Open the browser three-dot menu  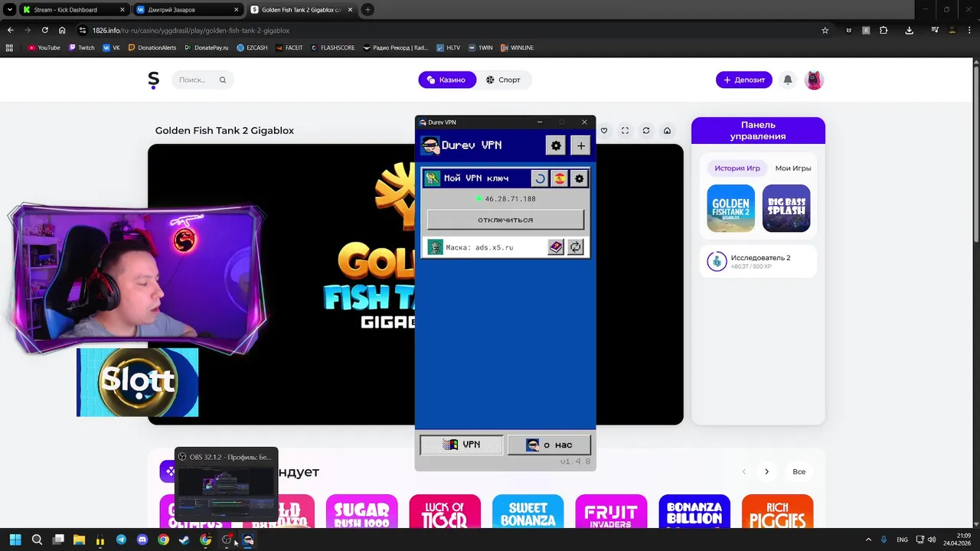coord(969,31)
